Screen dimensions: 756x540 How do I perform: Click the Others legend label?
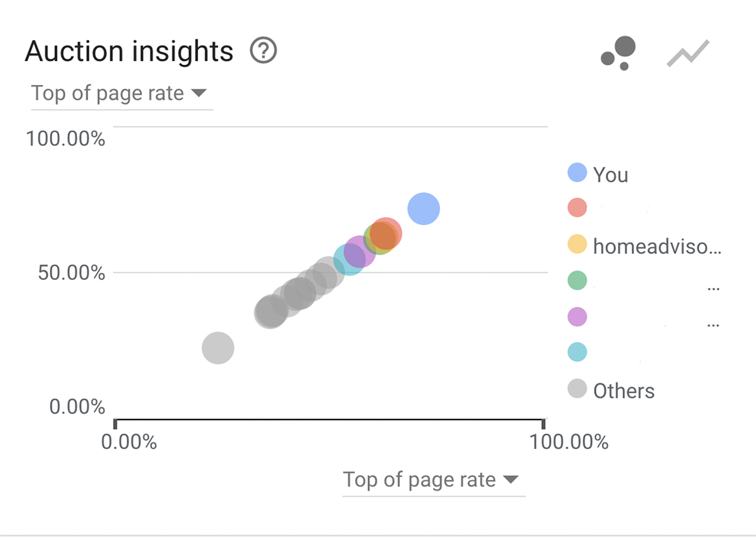(x=624, y=390)
